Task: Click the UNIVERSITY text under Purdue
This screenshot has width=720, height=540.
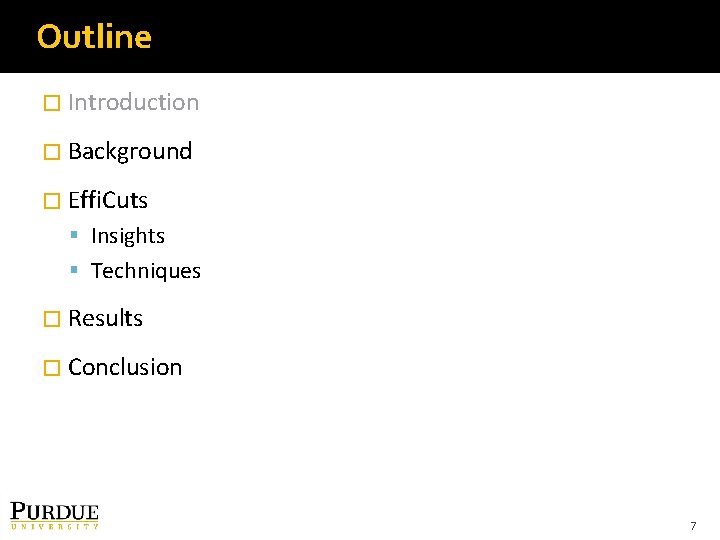Action: [x=55, y=526]
